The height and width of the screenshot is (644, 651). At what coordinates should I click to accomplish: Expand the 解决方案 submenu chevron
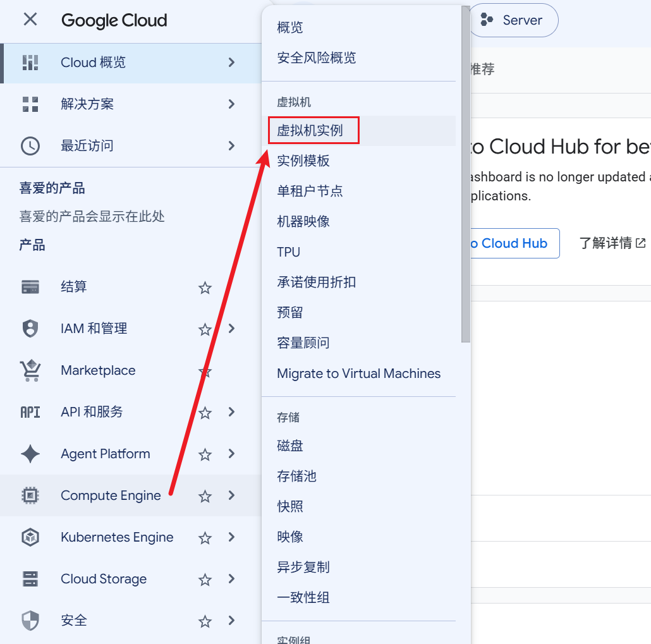tap(232, 104)
